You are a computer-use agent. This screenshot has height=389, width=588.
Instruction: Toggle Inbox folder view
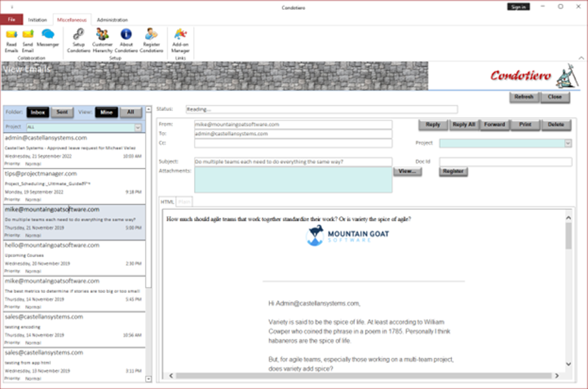pyautogui.click(x=38, y=112)
